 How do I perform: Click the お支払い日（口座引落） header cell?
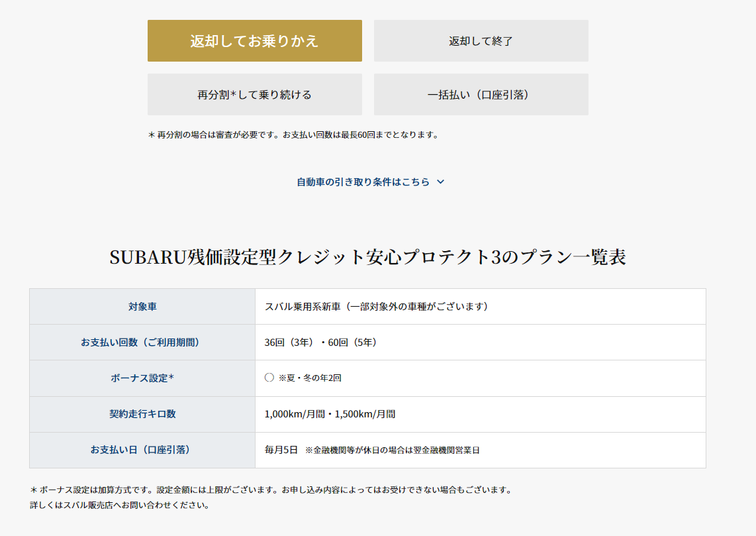click(142, 450)
